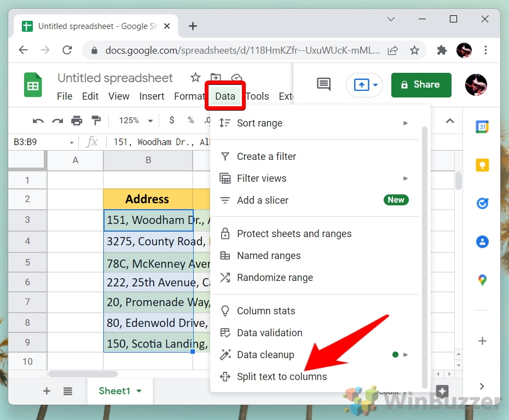This screenshot has width=509, height=420.
Task: Choose Add a slicer option
Action: pos(314,200)
